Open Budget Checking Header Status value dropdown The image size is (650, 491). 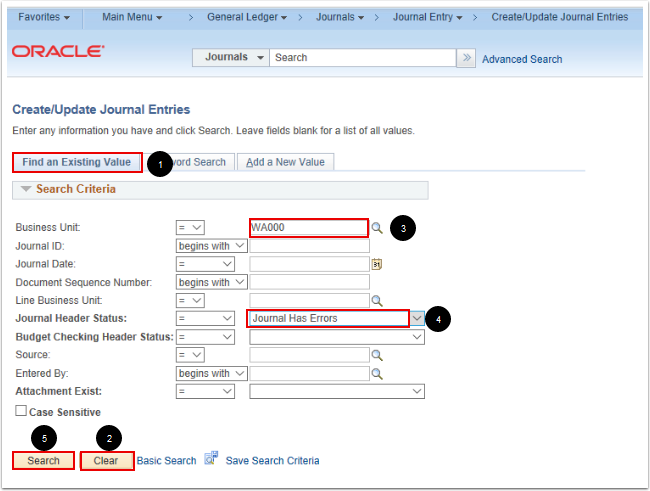click(x=337, y=337)
